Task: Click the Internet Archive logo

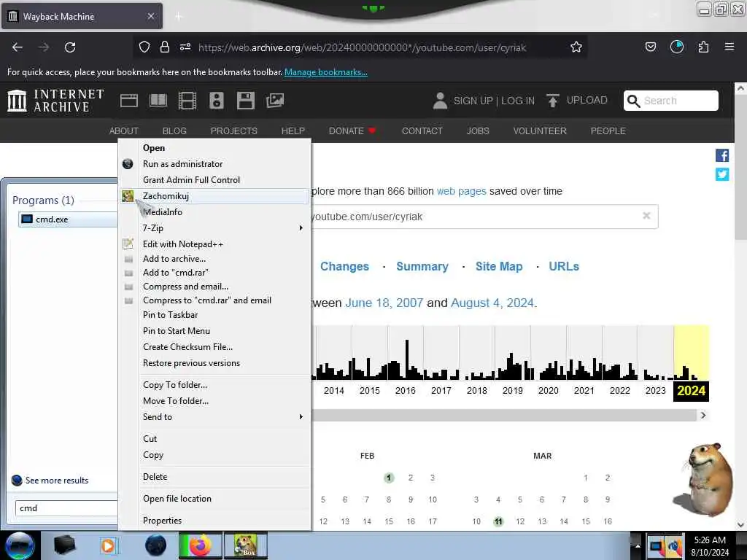Action: click(55, 101)
